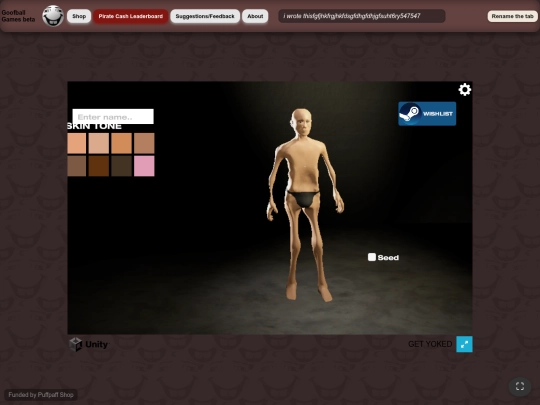Open the About page

[255, 16]
